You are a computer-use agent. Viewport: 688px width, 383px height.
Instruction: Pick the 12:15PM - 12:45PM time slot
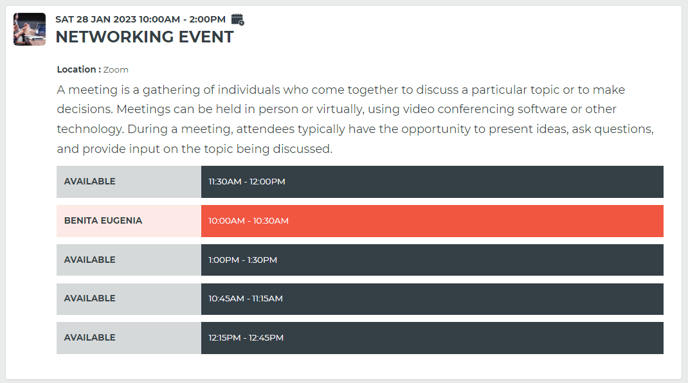pyautogui.click(x=432, y=338)
